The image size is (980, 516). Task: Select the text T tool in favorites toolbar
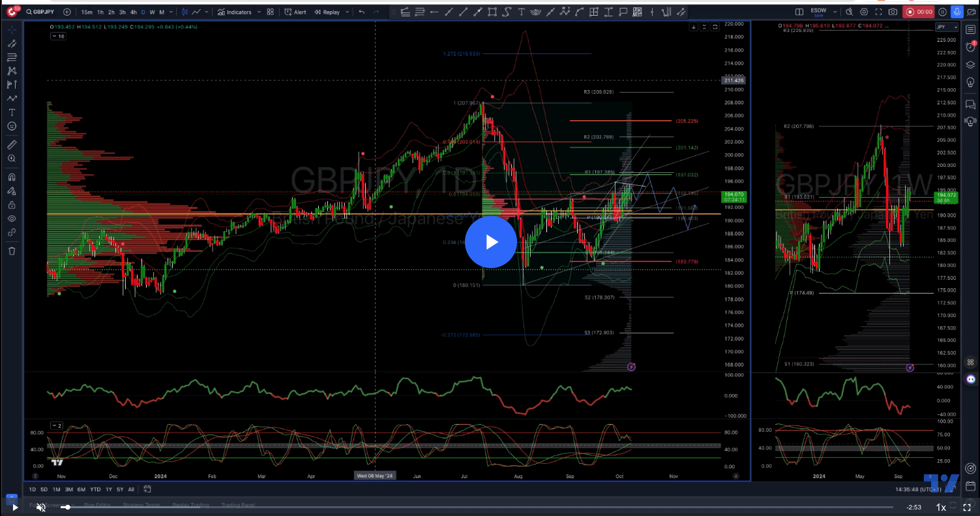click(x=521, y=12)
